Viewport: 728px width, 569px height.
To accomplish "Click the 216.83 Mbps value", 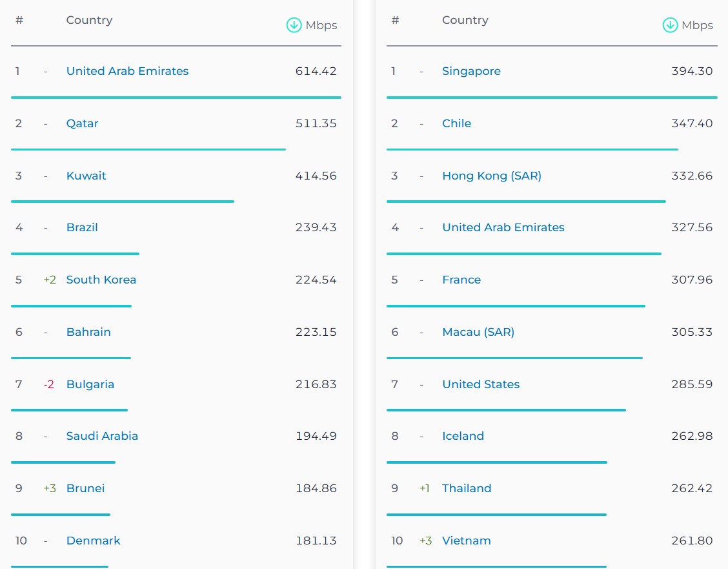I will [x=316, y=384].
